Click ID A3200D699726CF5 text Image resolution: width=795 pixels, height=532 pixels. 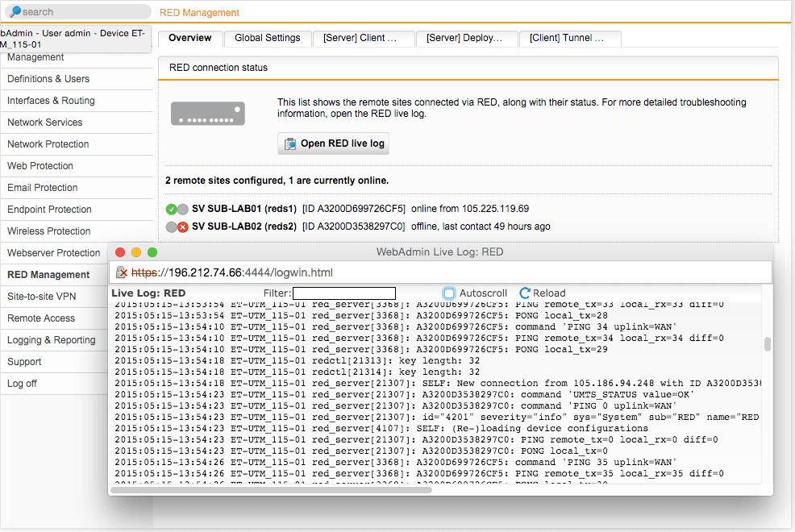pyautogui.click(x=354, y=209)
